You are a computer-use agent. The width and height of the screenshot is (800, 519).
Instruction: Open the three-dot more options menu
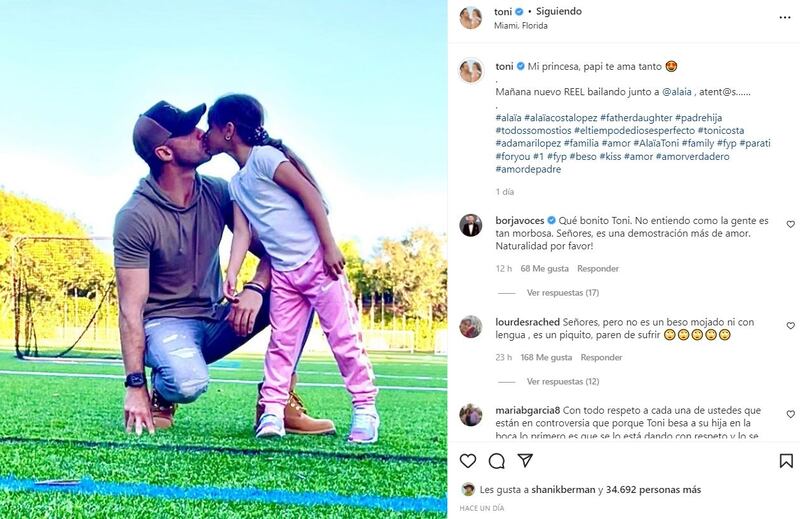coord(785,18)
